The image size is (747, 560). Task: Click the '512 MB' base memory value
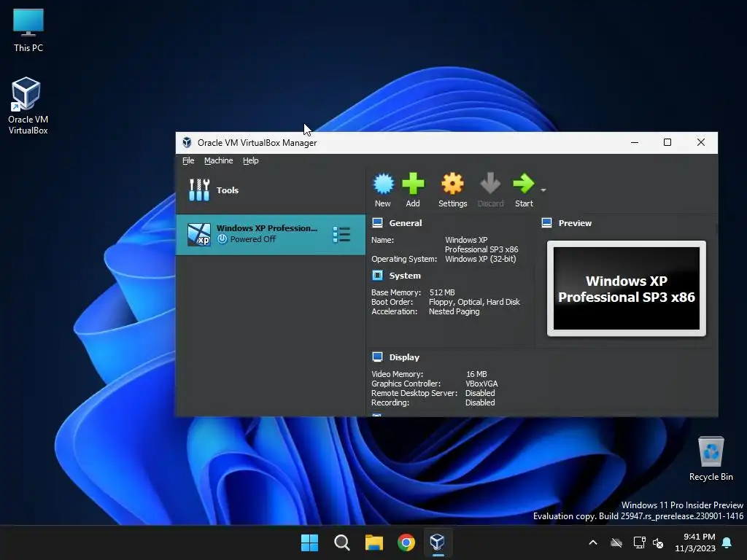click(442, 292)
